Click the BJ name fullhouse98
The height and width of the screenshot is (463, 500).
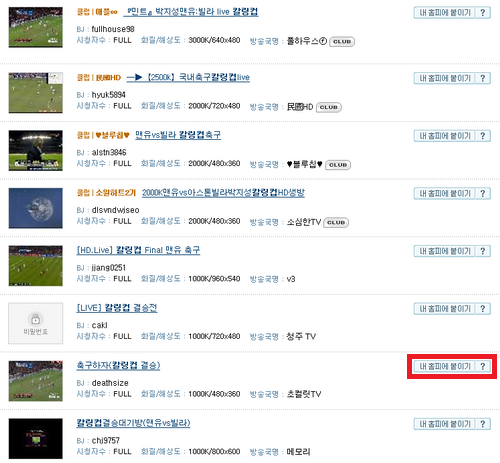[x=113, y=29]
